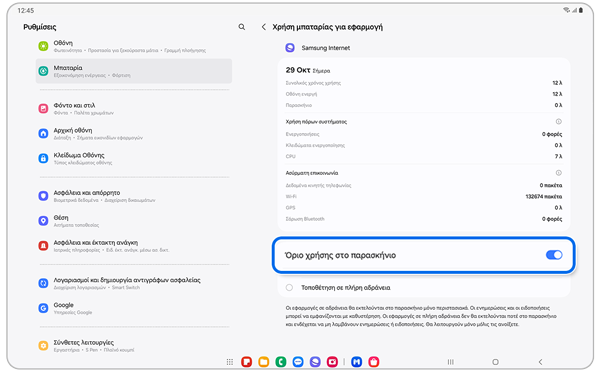600x371 pixels.
Task: Open Φόντο και στιλ icon
Action: [43, 109]
